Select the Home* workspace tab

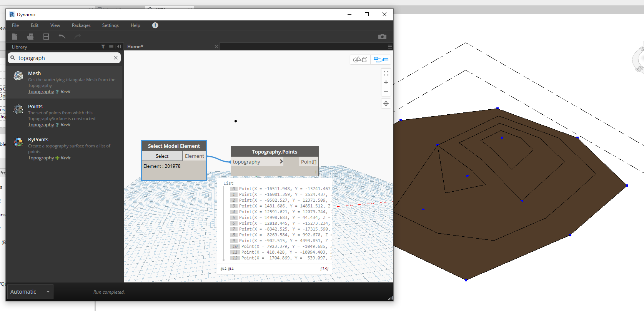pos(135,47)
